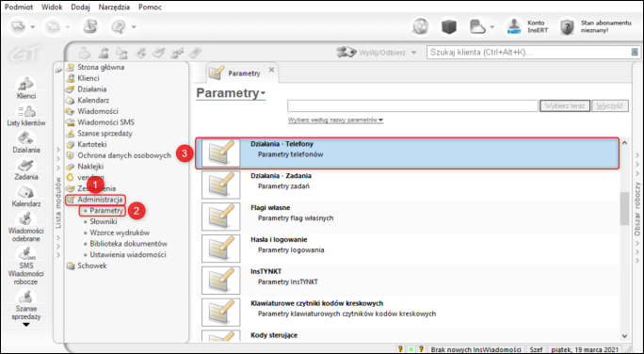
Task: Open the Wyślij/Odbierz dropdown arrow
Action: (x=413, y=53)
